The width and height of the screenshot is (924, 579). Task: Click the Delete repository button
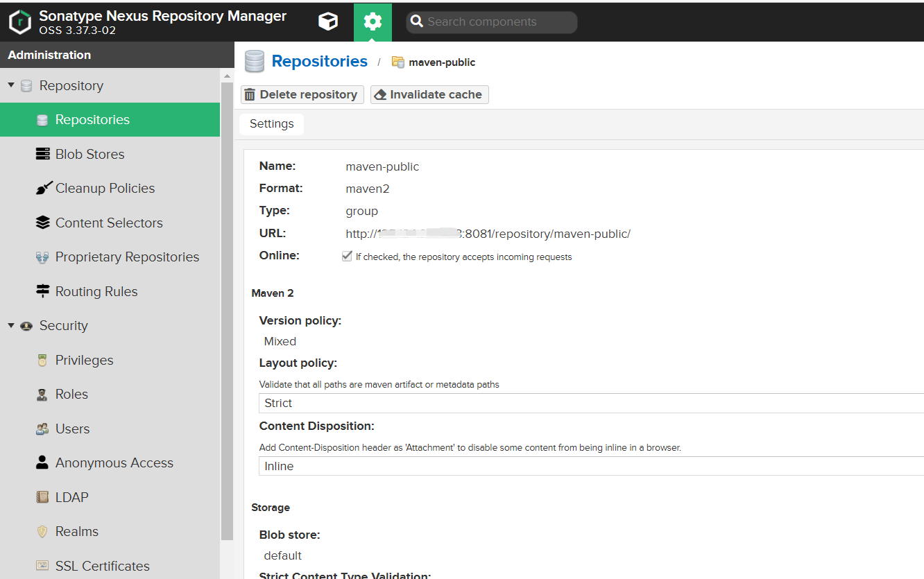click(x=302, y=94)
